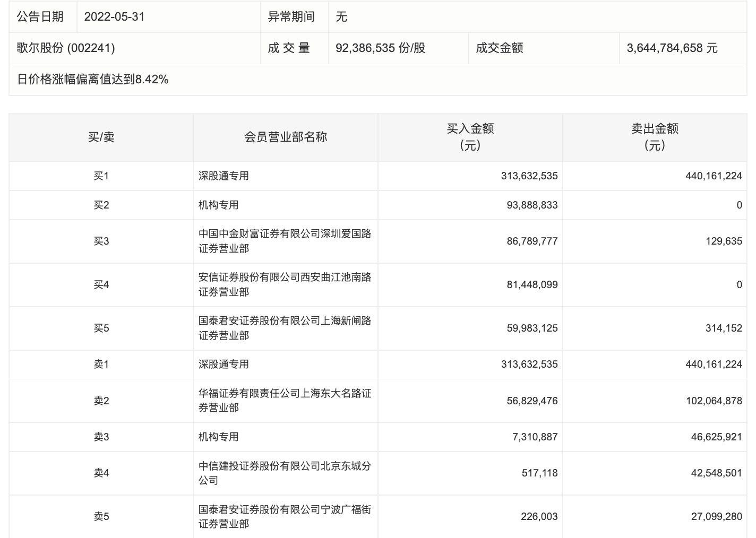Click 安信证券西安曲江池南路证券营业部

click(x=285, y=284)
